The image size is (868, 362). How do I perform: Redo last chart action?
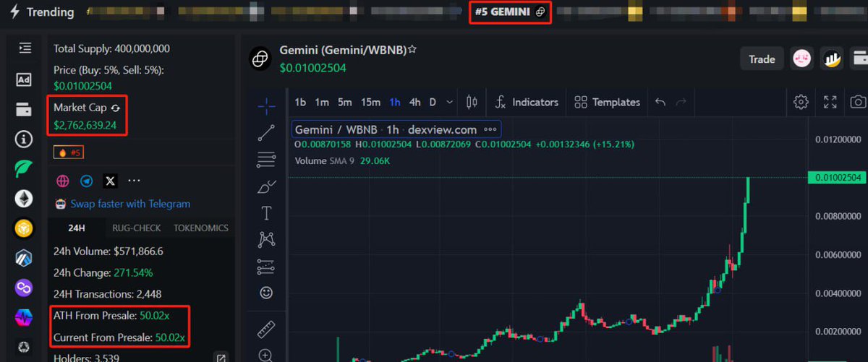(x=681, y=102)
